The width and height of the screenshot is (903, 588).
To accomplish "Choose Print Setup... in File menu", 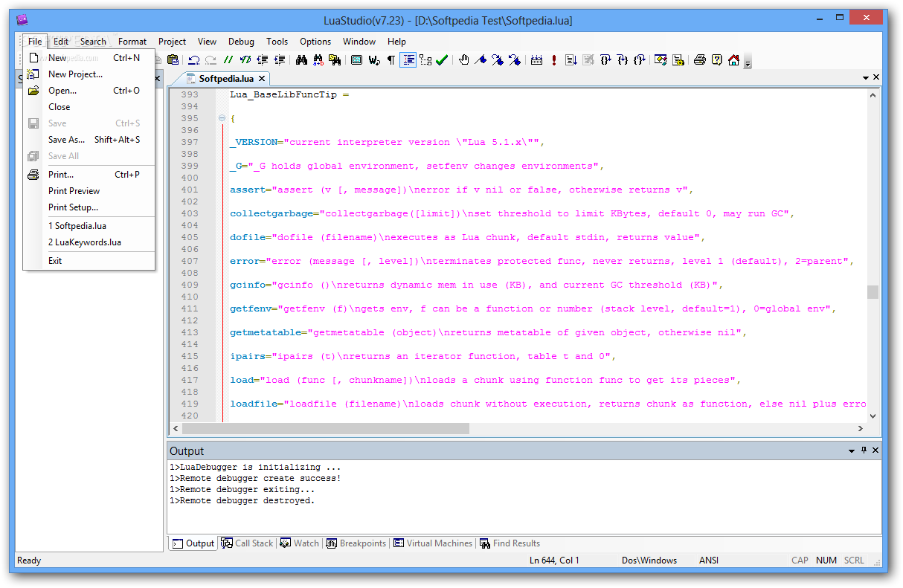I will 89,207.
